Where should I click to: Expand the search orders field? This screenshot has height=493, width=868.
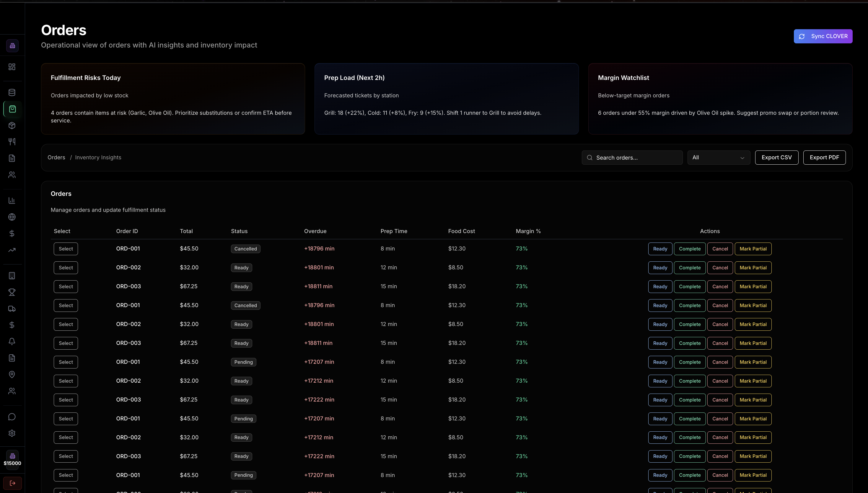(632, 158)
